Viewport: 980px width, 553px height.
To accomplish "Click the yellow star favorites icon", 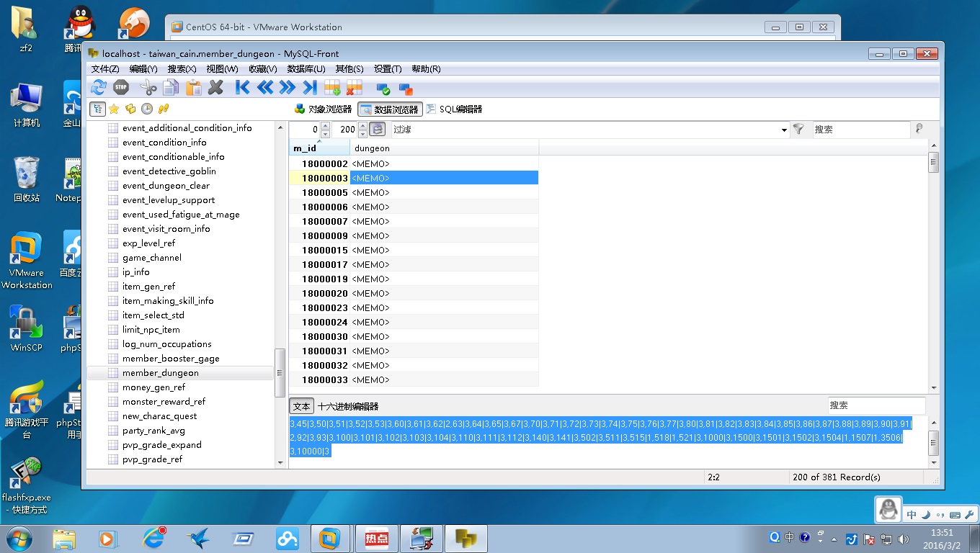I will pos(114,109).
